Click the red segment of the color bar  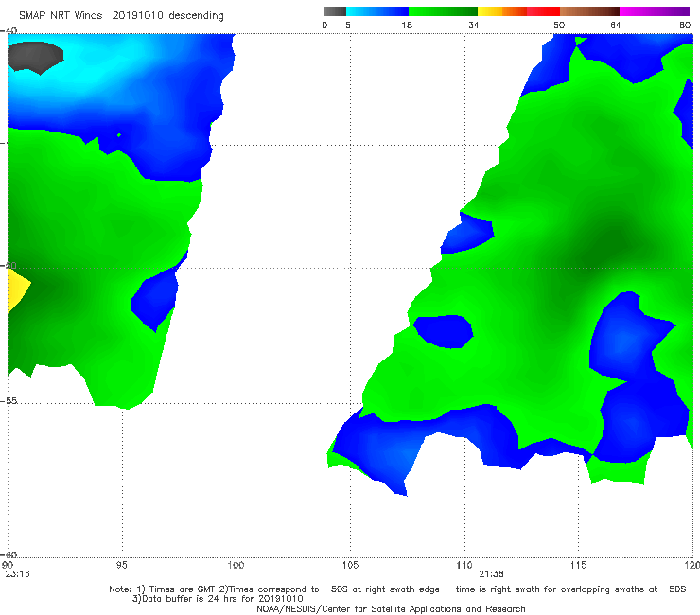click(x=543, y=11)
